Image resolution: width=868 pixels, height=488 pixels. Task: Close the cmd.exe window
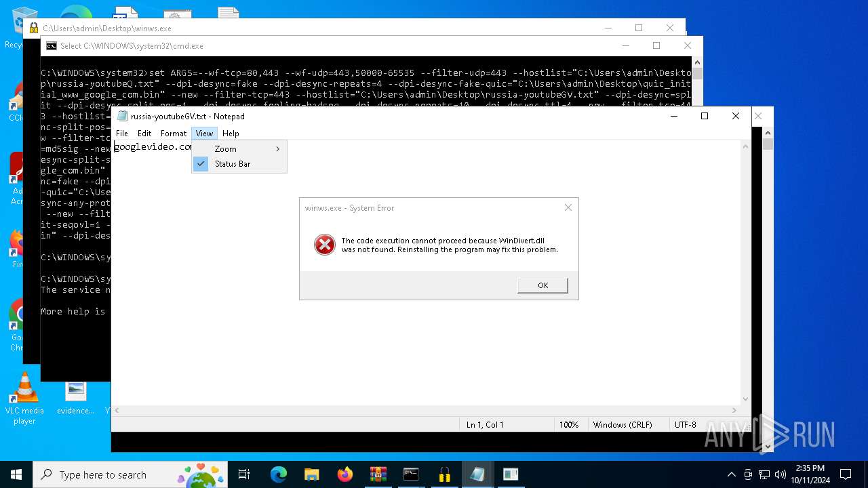click(x=688, y=45)
